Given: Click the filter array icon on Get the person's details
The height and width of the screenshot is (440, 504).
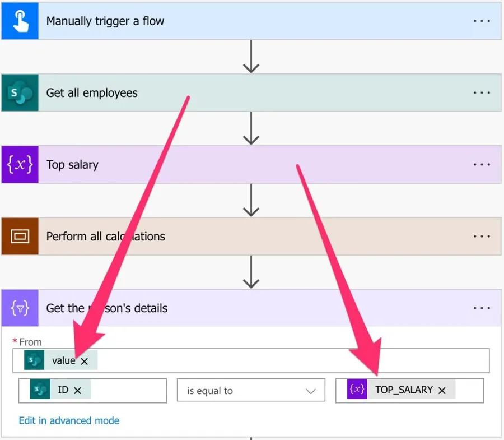Looking at the screenshot, I should pos(20,308).
